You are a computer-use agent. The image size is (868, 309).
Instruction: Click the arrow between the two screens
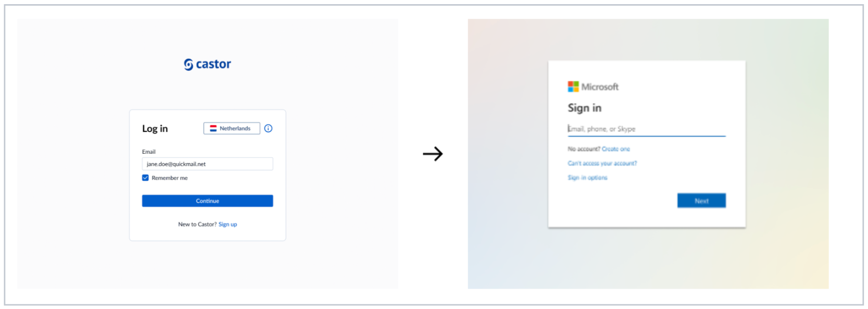coord(433,154)
